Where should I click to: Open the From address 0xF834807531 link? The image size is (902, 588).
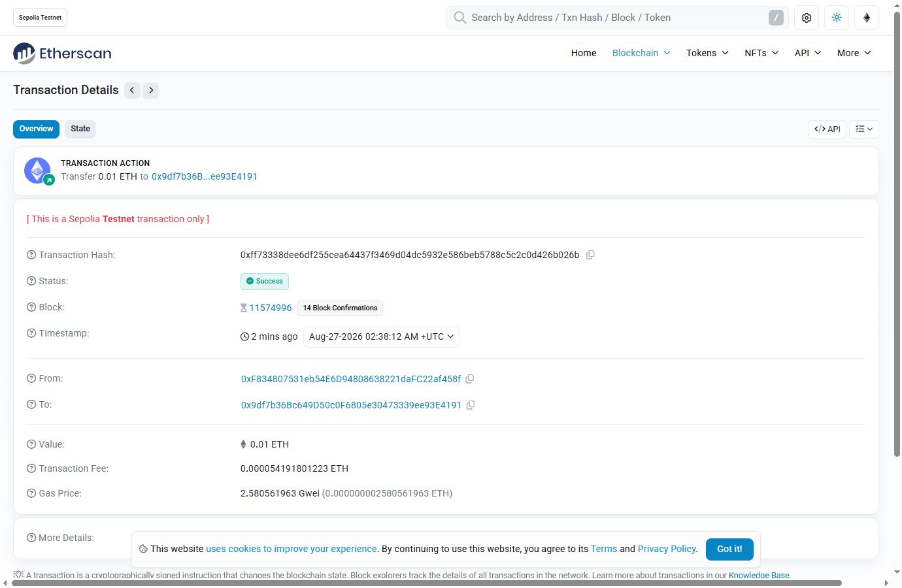[x=351, y=379]
